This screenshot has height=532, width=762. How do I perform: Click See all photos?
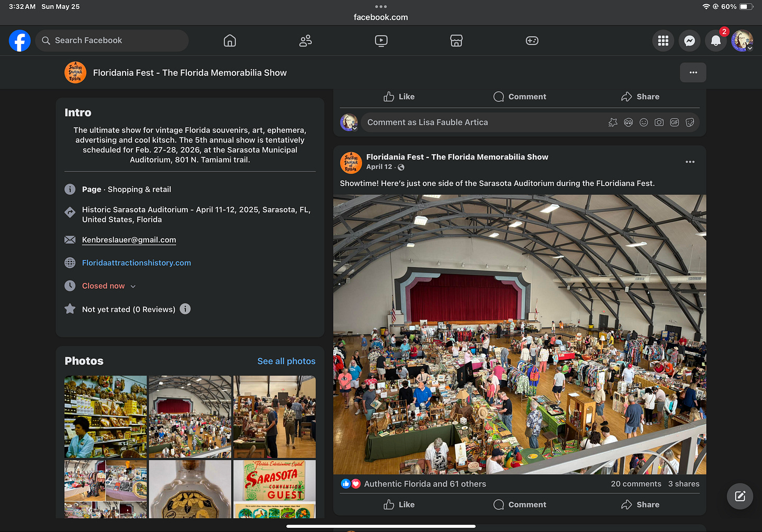click(286, 361)
